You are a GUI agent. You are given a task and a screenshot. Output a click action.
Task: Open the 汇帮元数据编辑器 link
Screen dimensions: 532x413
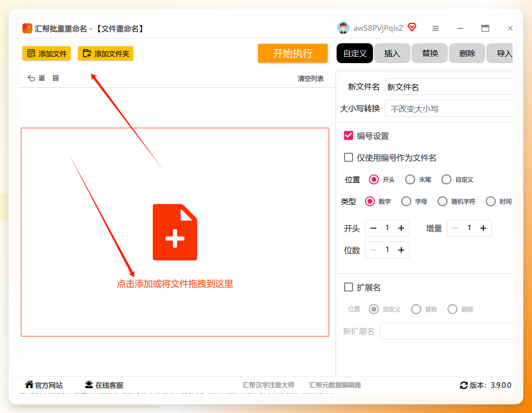click(x=335, y=385)
